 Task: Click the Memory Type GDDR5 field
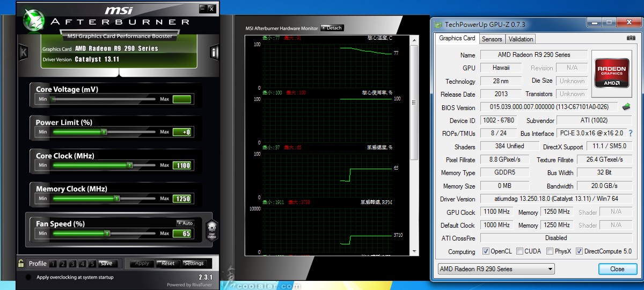[504, 173]
